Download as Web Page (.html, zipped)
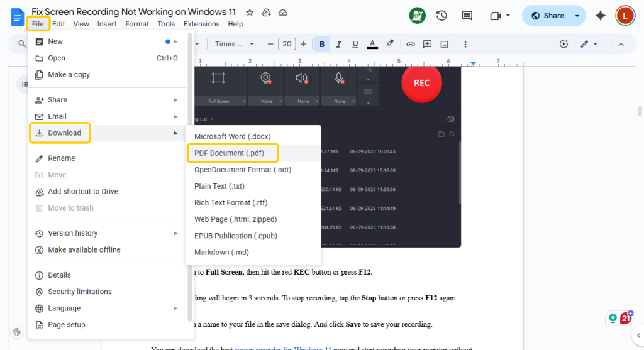This screenshot has height=350, width=644. point(253,219)
